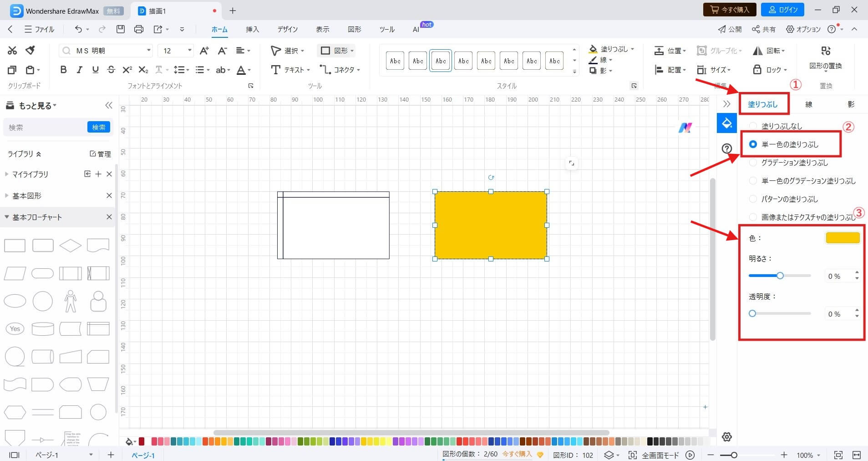Open the font size dropdown

(189, 50)
